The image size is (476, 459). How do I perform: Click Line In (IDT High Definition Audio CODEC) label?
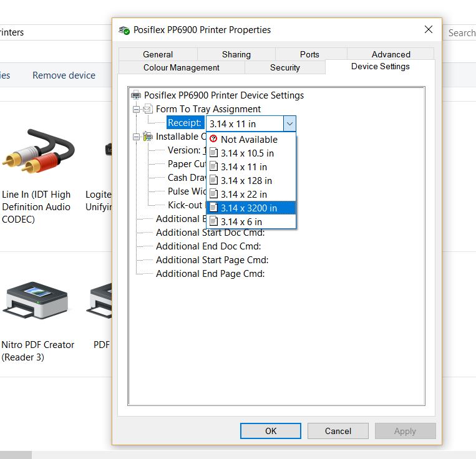pyautogui.click(x=36, y=207)
